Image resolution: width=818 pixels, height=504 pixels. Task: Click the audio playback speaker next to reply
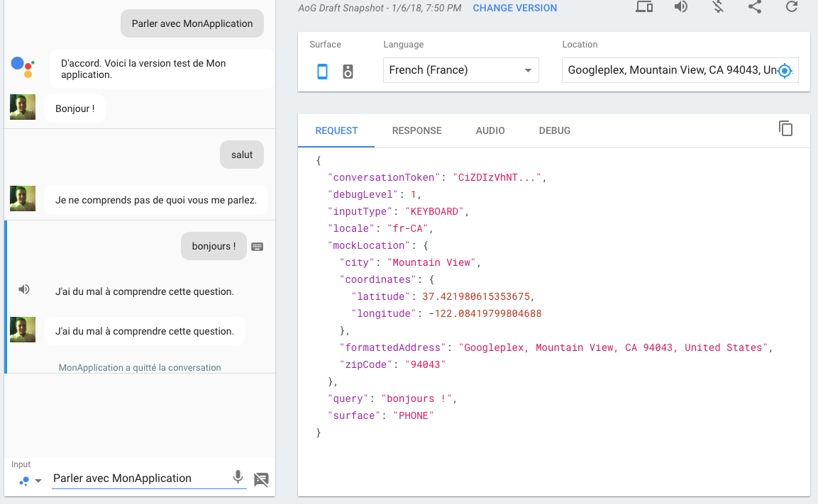(23, 289)
